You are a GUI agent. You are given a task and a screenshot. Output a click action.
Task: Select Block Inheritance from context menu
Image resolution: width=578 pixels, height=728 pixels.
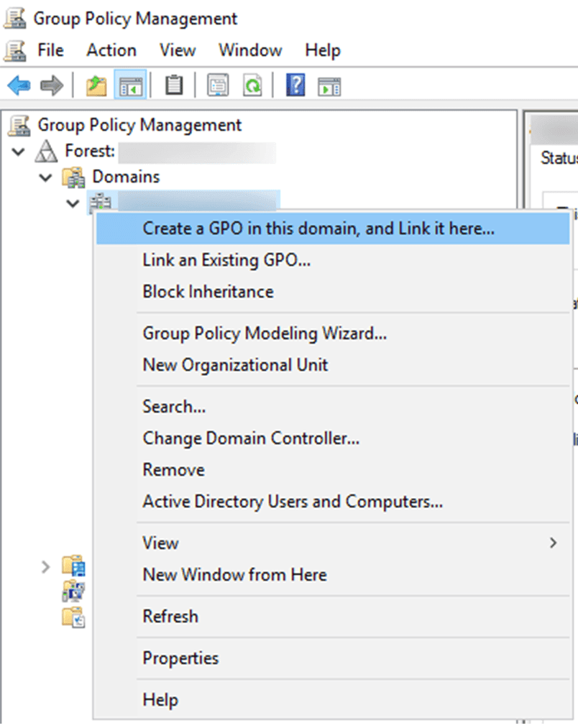click(206, 292)
